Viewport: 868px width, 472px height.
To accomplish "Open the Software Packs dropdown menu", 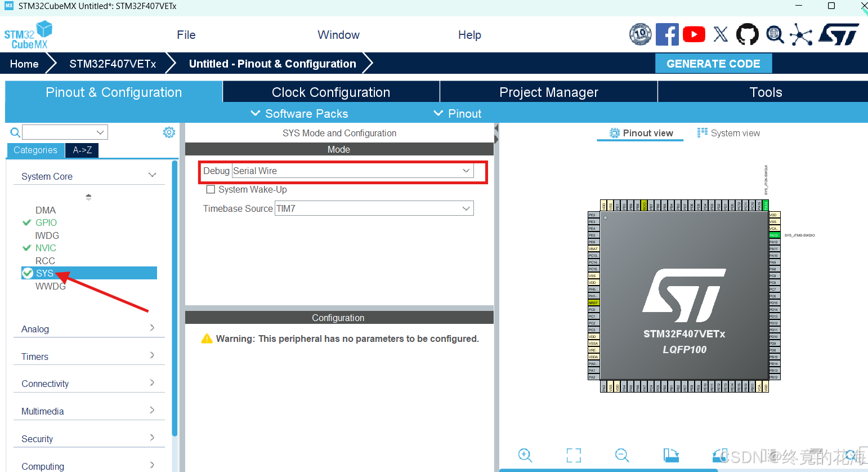I will 299,114.
